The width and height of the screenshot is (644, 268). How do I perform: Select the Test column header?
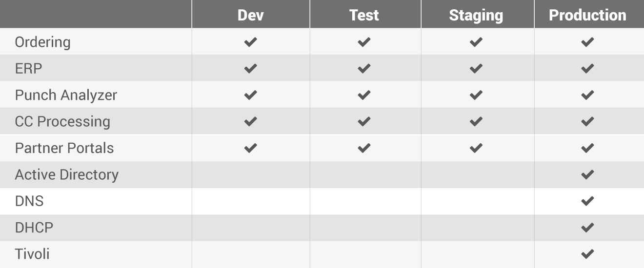pos(365,14)
